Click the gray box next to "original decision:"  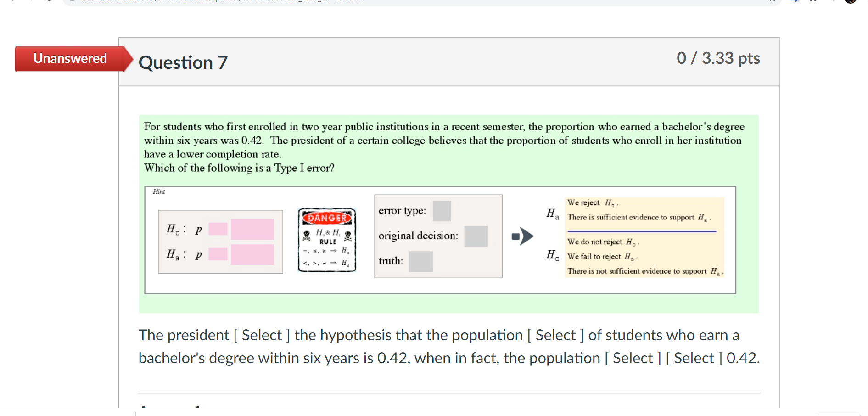[476, 236]
